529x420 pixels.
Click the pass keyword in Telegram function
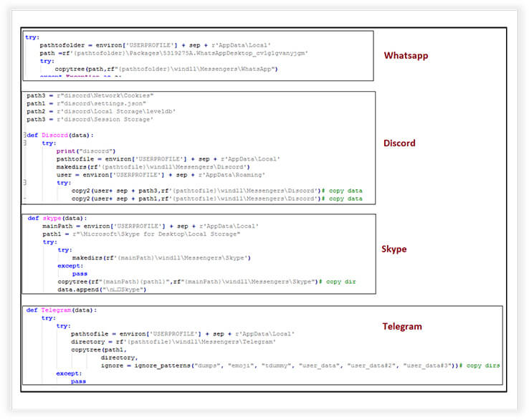(78, 381)
